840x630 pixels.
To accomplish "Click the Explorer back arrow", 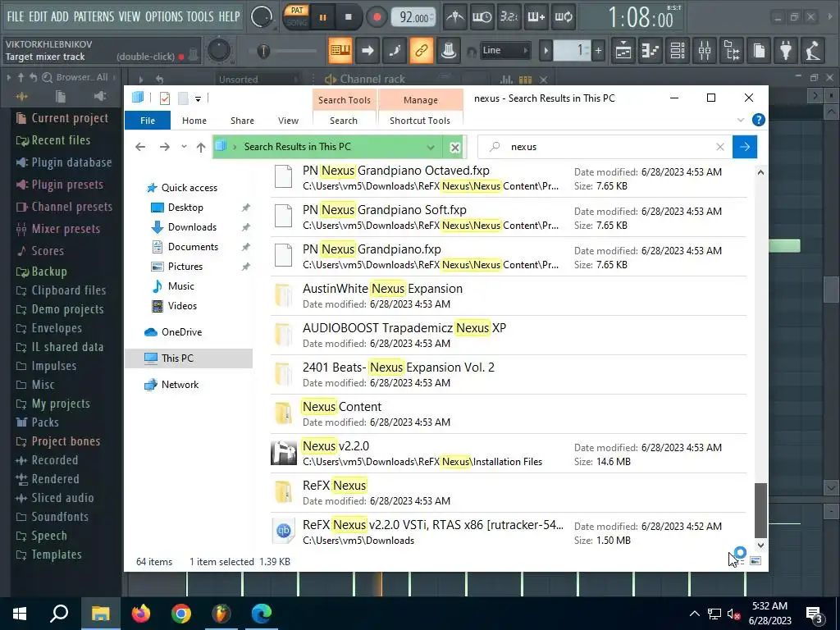I will tap(140, 147).
